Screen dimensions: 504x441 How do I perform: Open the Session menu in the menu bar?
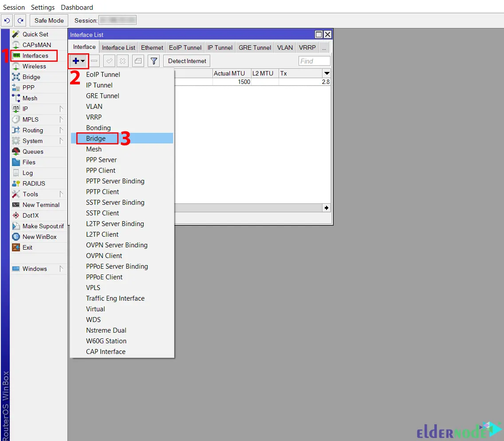[14, 7]
